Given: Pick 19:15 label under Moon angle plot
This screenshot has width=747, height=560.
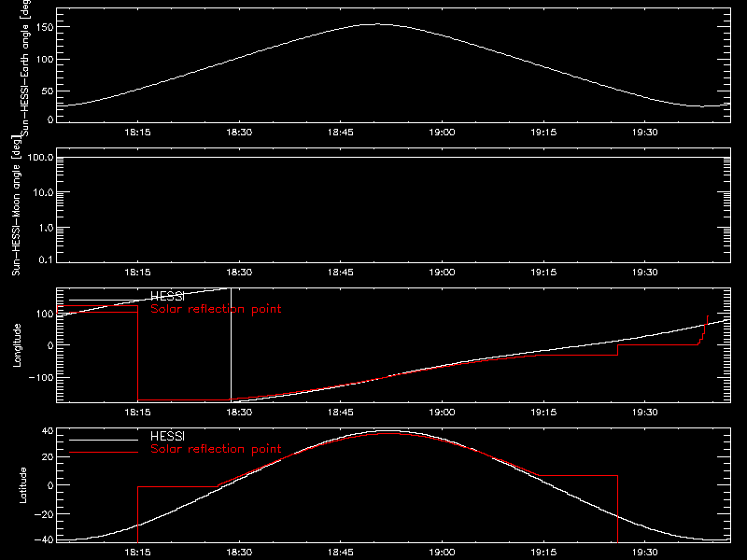Looking at the screenshot, I should (543, 273).
